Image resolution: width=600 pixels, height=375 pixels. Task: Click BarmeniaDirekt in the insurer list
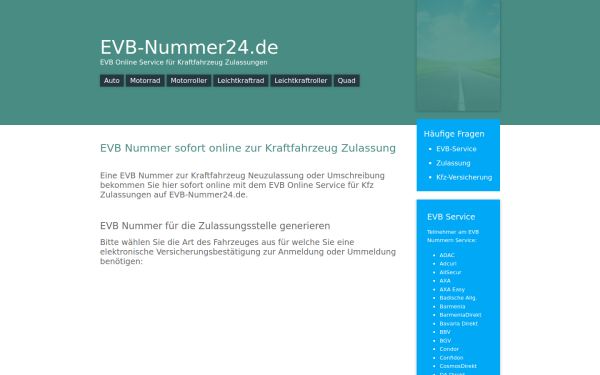(x=460, y=315)
